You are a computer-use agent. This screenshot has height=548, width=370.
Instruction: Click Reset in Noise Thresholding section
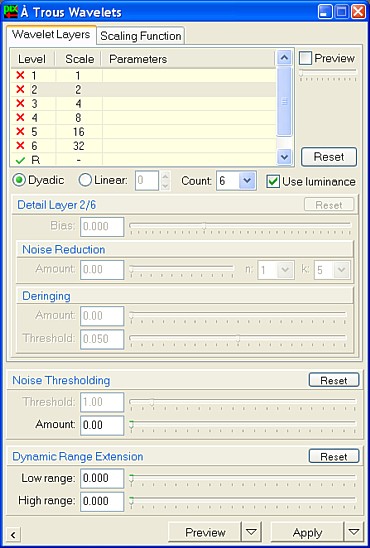334,380
